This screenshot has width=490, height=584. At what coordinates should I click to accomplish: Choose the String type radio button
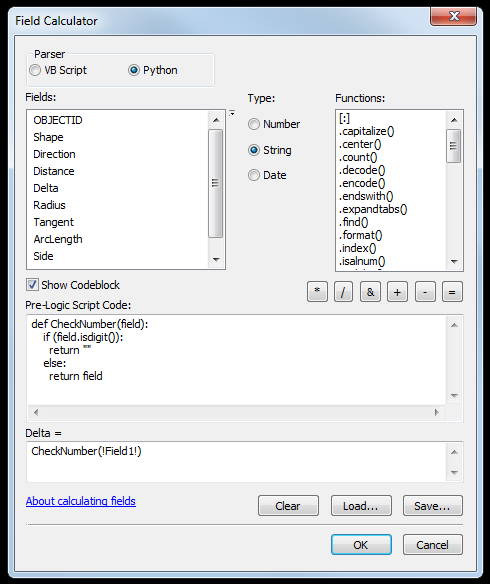[x=270, y=150]
